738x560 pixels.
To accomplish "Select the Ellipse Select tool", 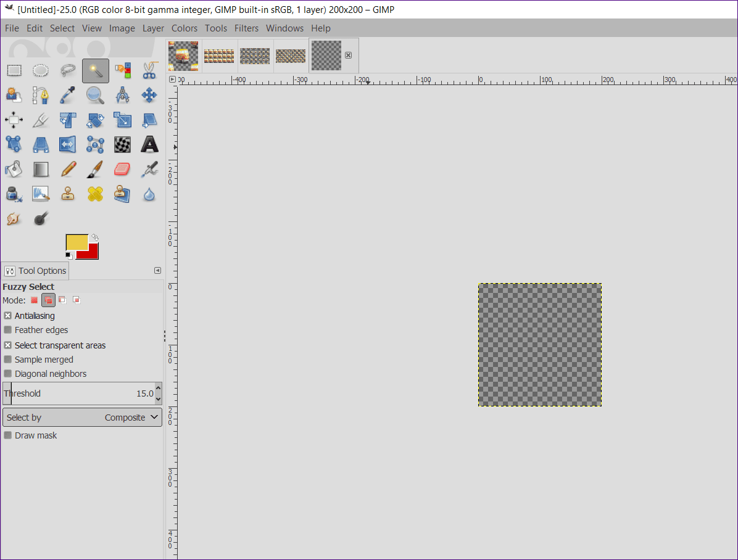I will [x=41, y=70].
